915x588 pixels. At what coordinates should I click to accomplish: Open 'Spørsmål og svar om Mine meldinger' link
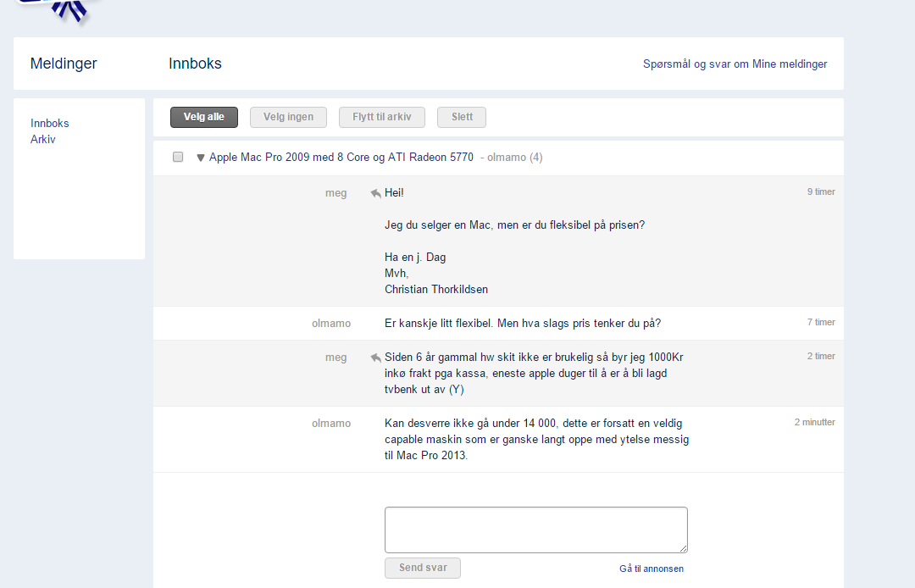point(735,64)
